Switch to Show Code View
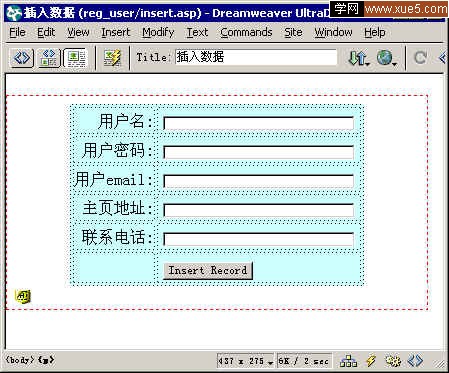 [22, 58]
